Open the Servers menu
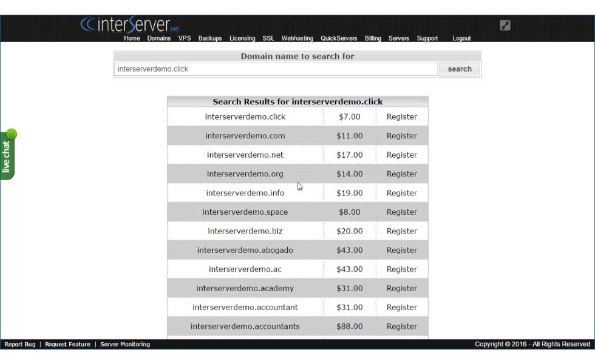 click(x=398, y=38)
